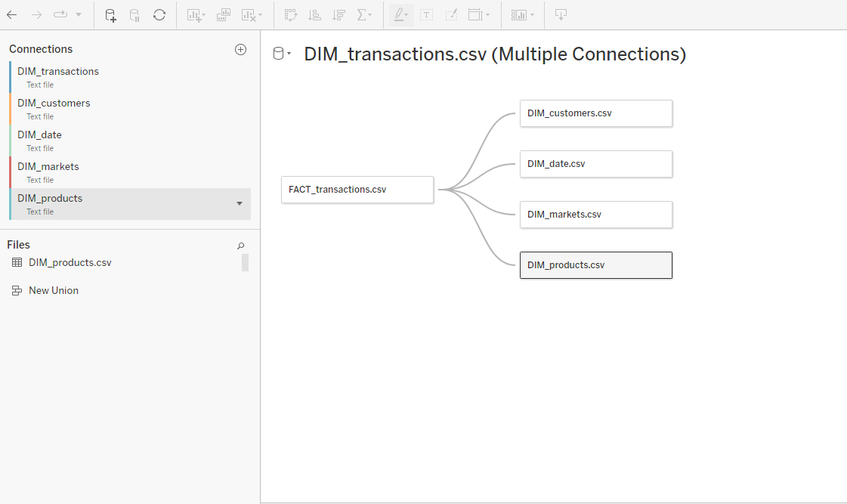
Task: Click the Pause Auto Updates icon
Action: click(x=134, y=14)
